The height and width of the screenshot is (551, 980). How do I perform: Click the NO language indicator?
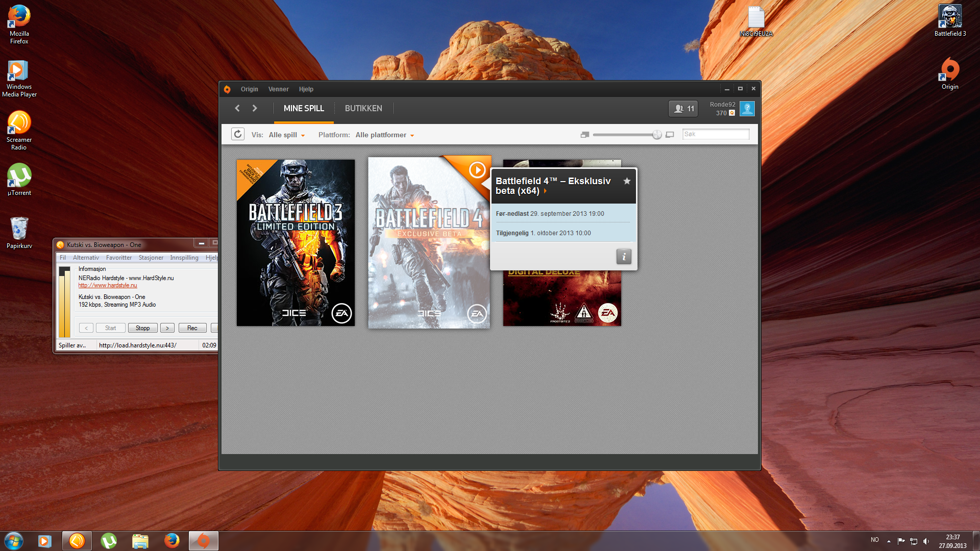875,540
